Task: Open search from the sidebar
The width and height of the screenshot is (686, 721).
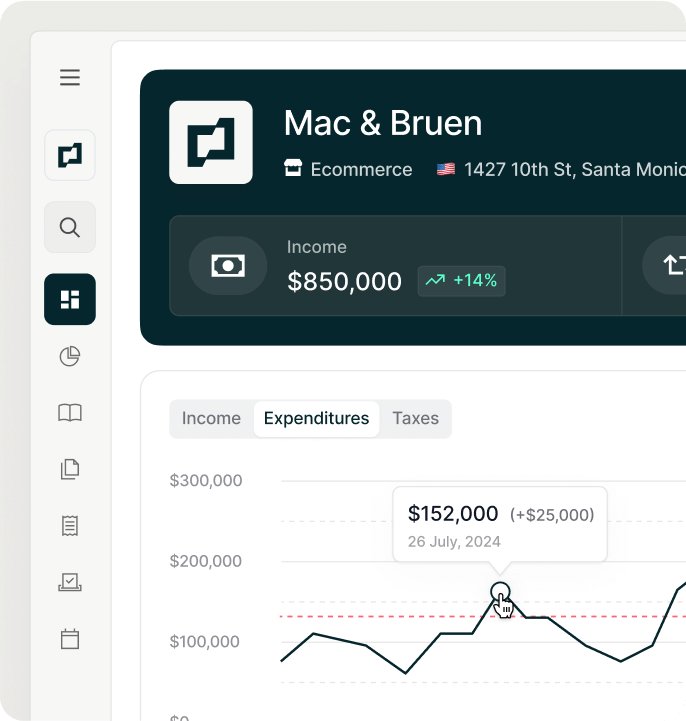Action: point(70,227)
